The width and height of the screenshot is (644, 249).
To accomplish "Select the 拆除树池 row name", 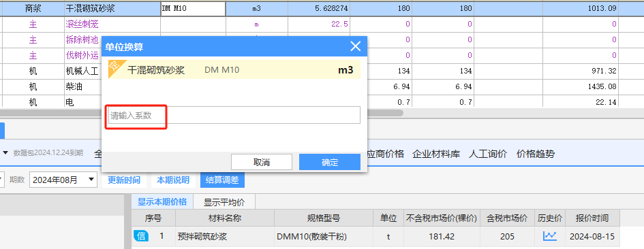I will click(x=82, y=39).
